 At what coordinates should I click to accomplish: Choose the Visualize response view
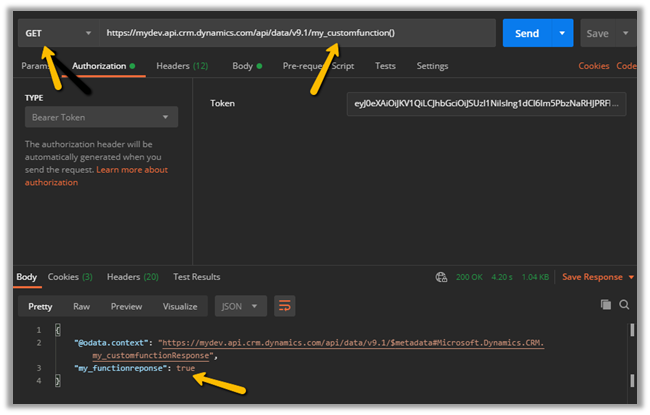[x=180, y=306]
